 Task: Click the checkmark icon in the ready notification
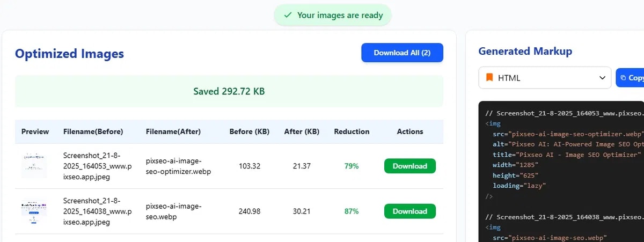tap(288, 15)
